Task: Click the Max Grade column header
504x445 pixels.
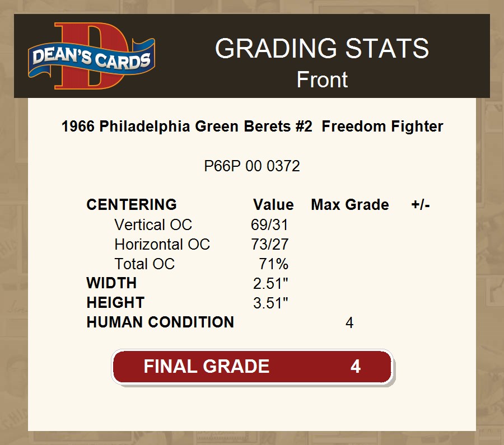Action: tap(350, 205)
